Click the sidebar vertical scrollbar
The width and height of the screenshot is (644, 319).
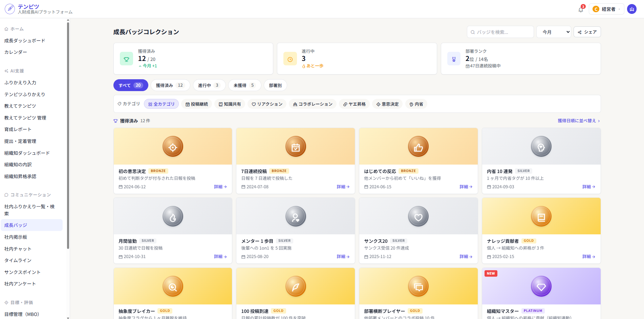68,135
